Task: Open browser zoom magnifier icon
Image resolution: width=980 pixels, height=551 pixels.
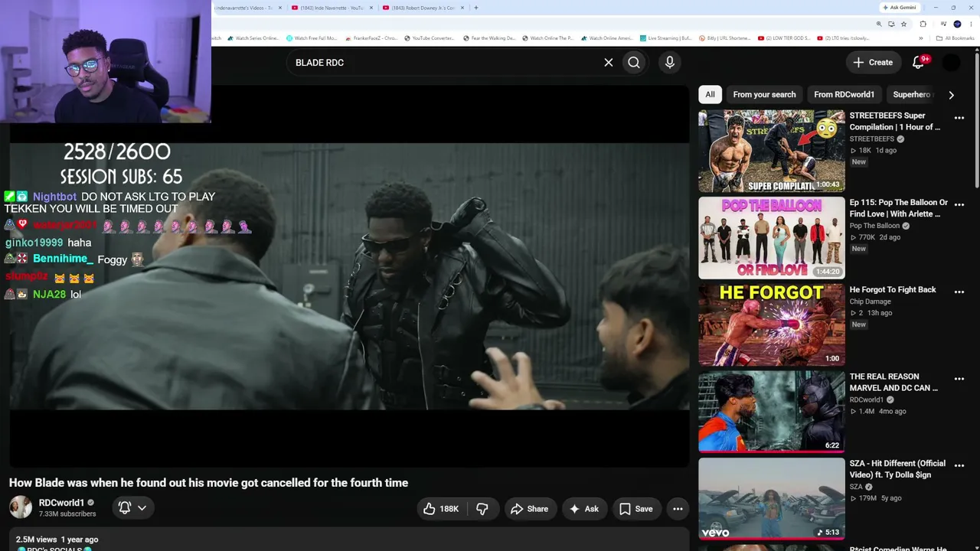Action: [879, 24]
